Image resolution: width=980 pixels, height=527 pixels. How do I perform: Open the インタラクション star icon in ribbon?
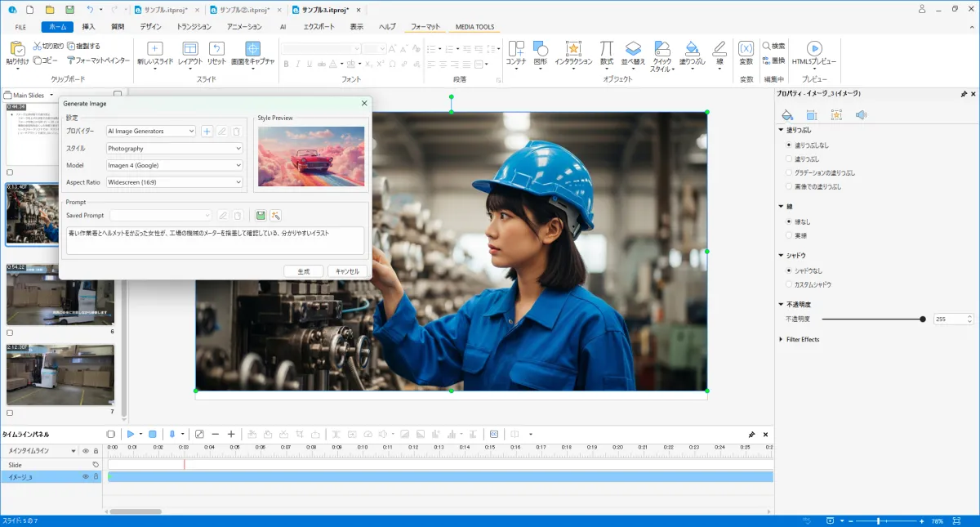(573, 49)
